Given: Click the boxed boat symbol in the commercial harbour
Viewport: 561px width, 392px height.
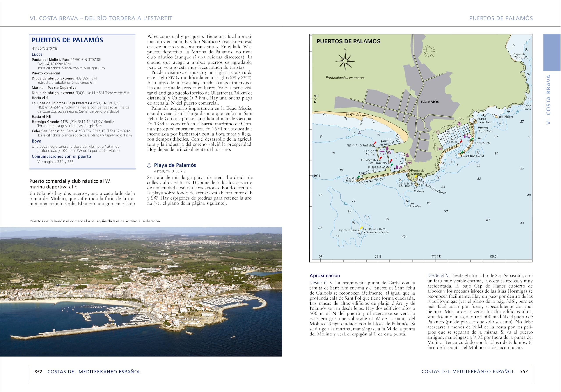Looking at the screenshot, I should pos(410,163).
